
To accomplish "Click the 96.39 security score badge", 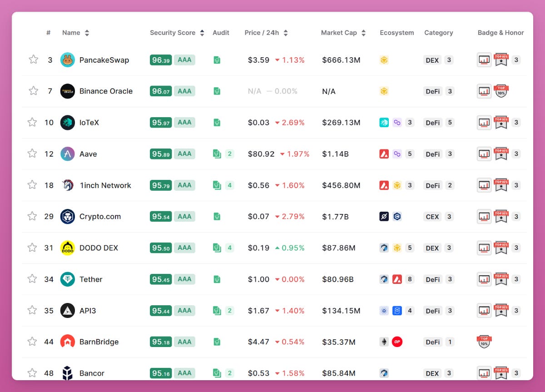I will [161, 60].
